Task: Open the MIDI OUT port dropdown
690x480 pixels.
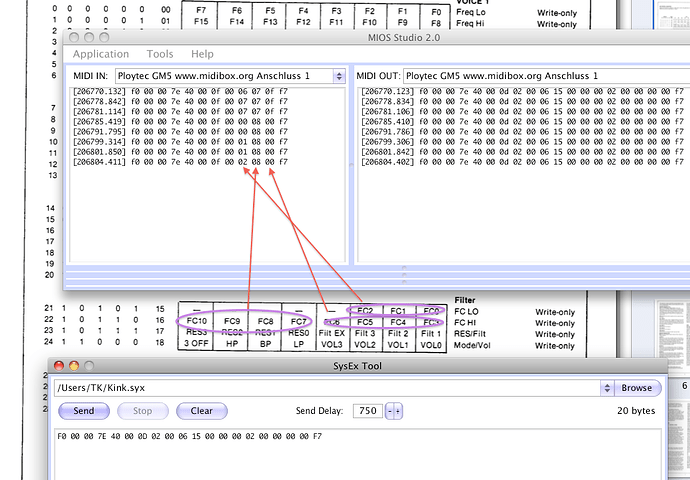Action: coord(546,76)
